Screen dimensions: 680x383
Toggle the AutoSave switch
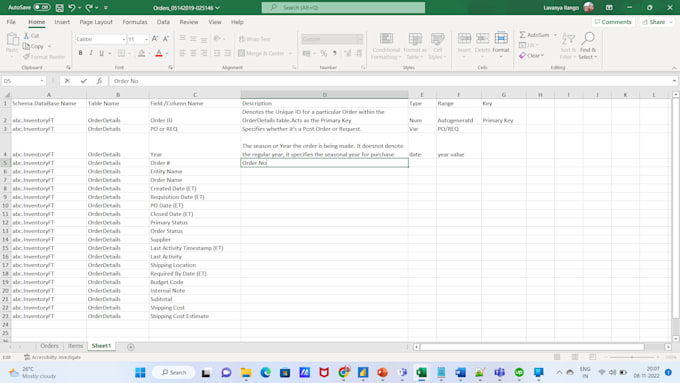[x=42, y=7]
